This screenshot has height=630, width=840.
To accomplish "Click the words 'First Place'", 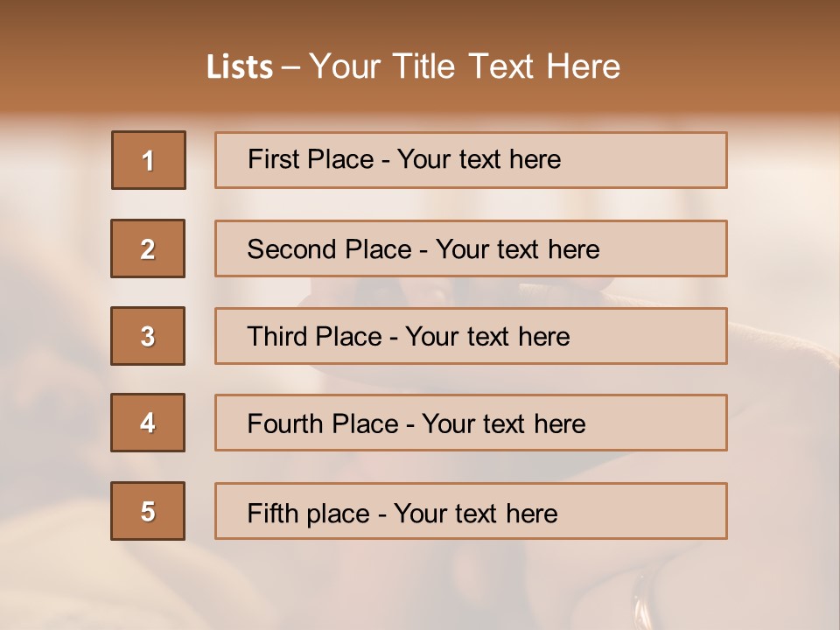I will click(311, 159).
